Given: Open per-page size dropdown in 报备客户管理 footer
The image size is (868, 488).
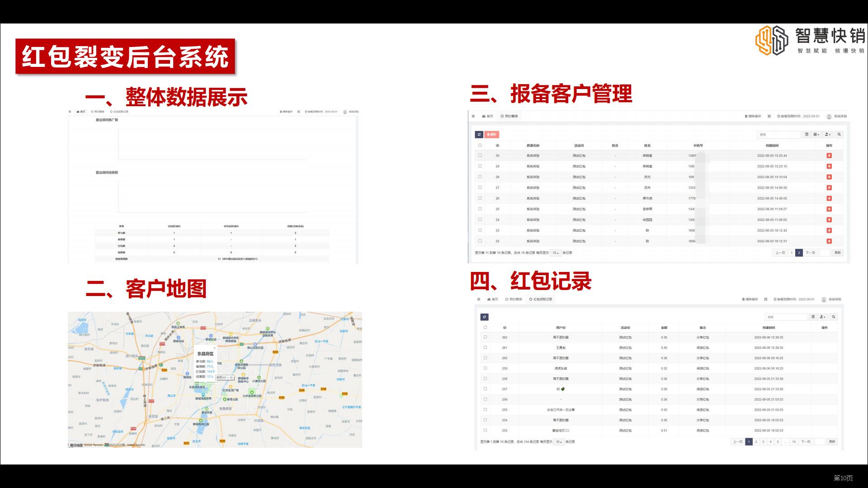Looking at the screenshot, I should click(x=556, y=253).
